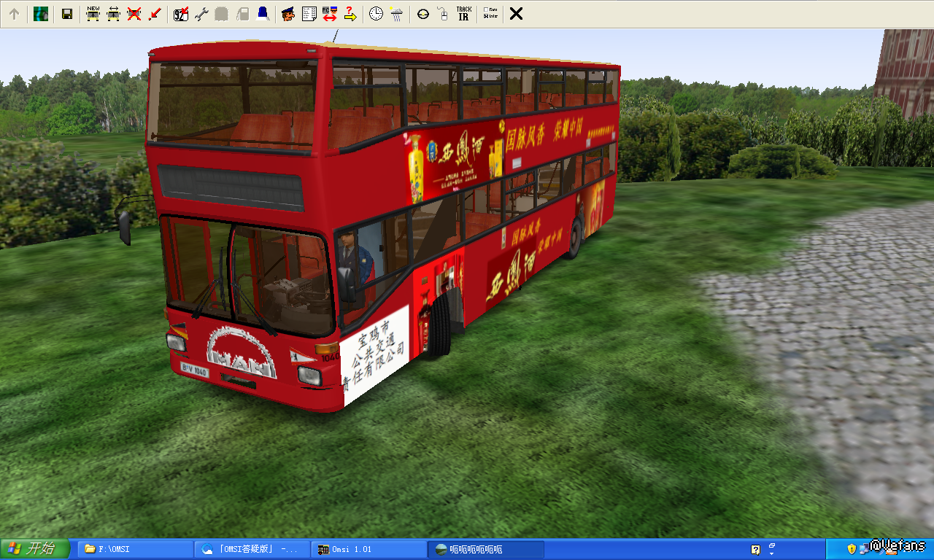Viewport: 934px width, 560px height.
Task: Click the red arrow placement icon
Action: click(154, 14)
